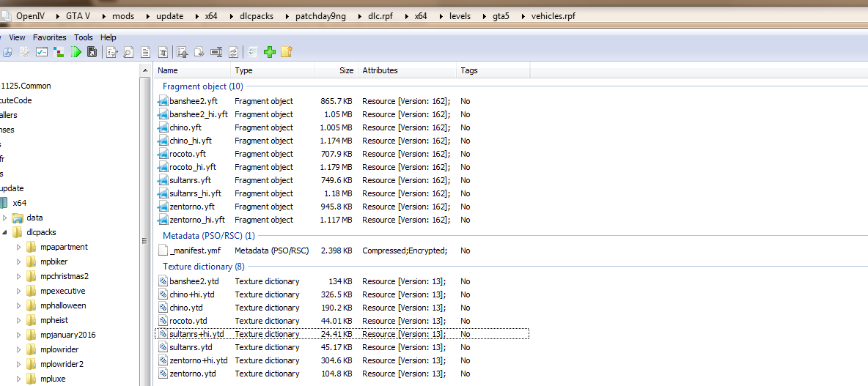Click the new folder star icon

(286, 52)
